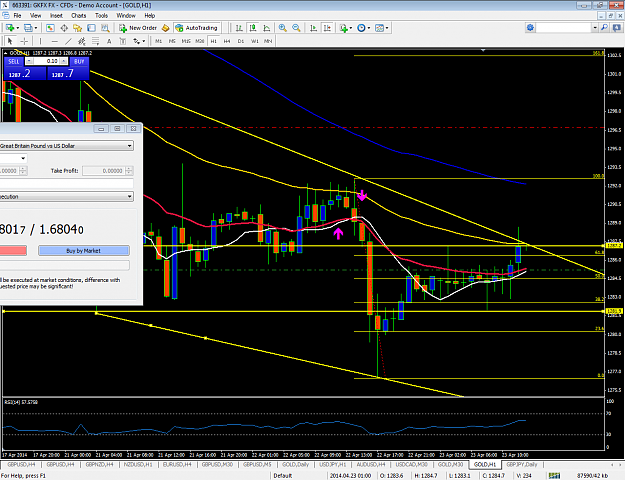
Task: Click the Take Profit input field
Action: pos(108,171)
